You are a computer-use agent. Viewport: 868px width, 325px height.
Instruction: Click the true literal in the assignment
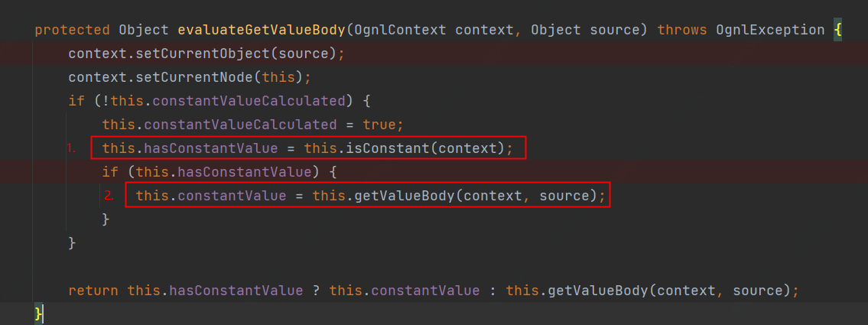pos(379,125)
